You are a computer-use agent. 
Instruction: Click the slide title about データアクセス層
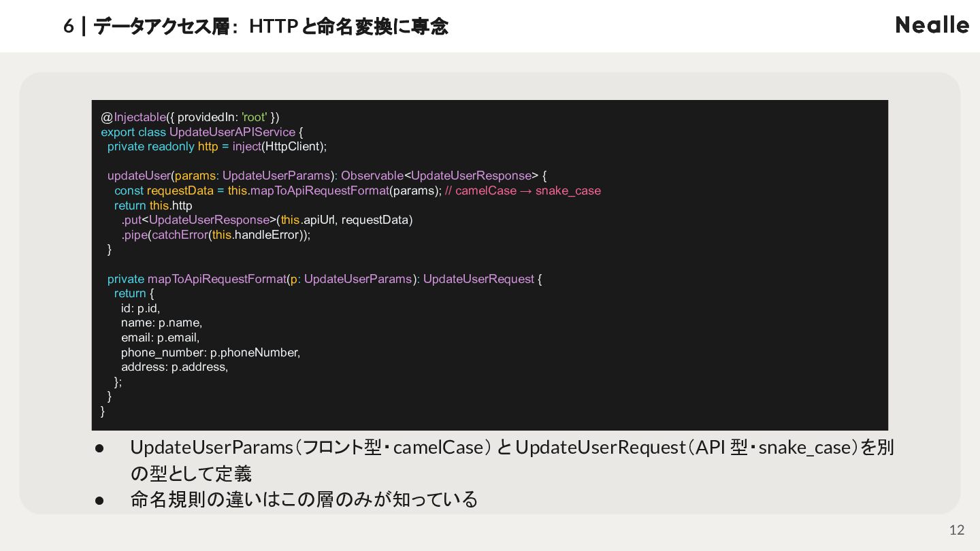(270, 27)
